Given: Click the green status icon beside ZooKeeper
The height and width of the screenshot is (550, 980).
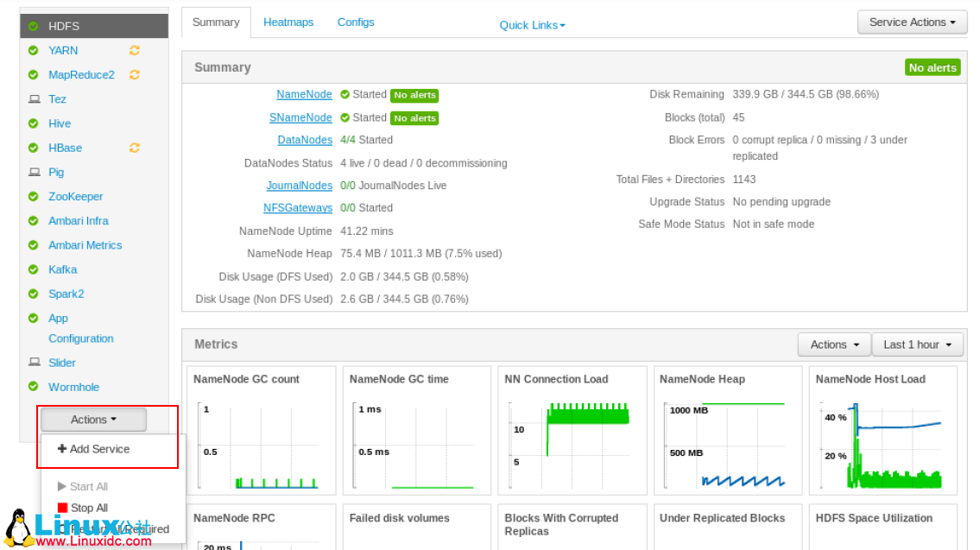Looking at the screenshot, I should 34,197.
